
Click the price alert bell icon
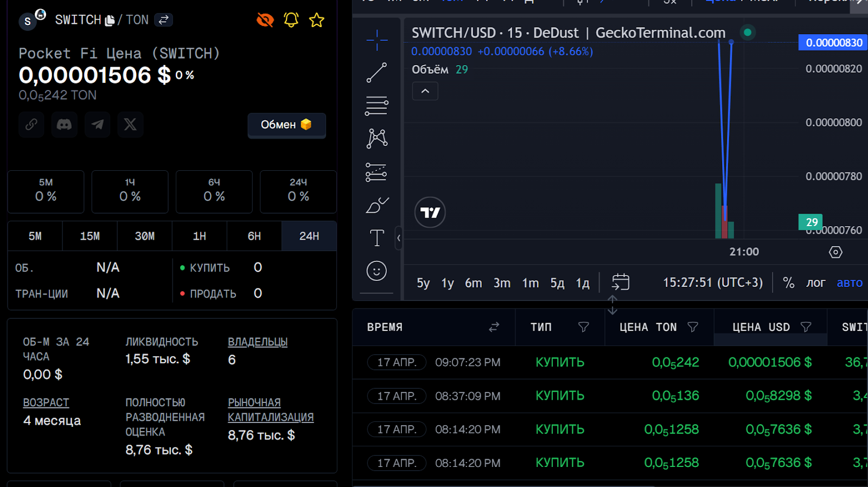point(291,20)
